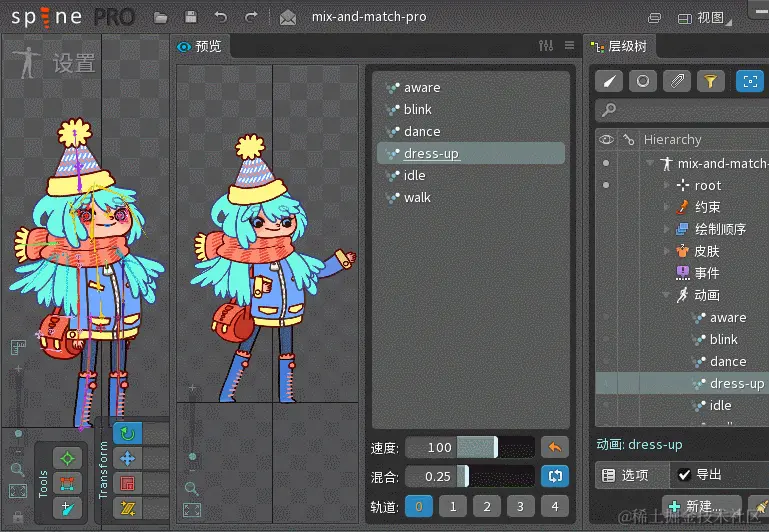This screenshot has height=532, width=769.
Task: Select the Rotate transform tool
Action: click(x=128, y=433)
